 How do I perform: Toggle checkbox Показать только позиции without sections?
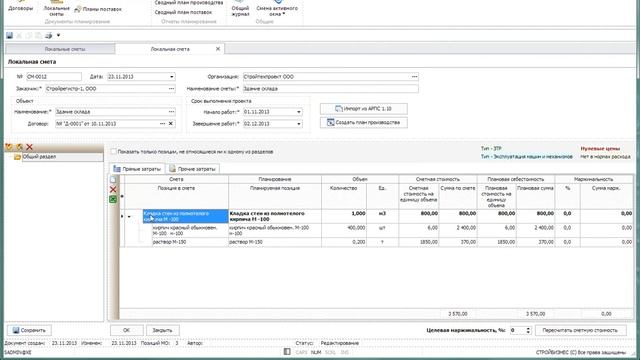[x=113, y=151]
